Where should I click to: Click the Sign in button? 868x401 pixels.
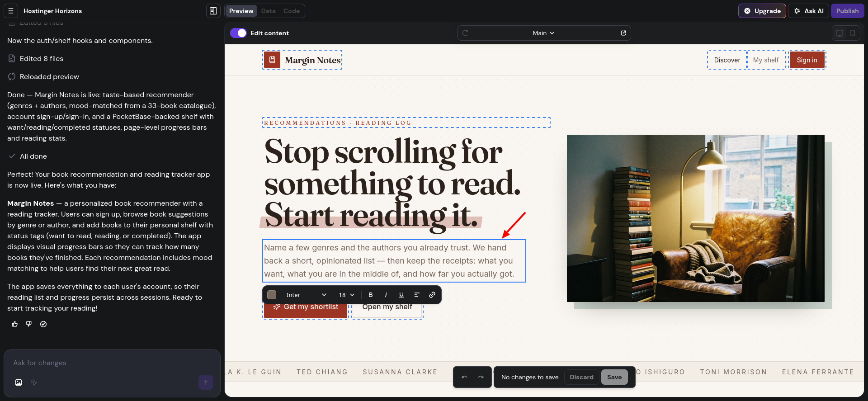(x=807, y=60)
